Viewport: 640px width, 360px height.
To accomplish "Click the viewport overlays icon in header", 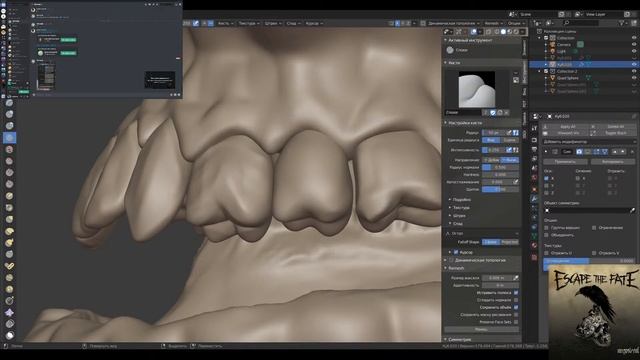I will coord(473,31).
